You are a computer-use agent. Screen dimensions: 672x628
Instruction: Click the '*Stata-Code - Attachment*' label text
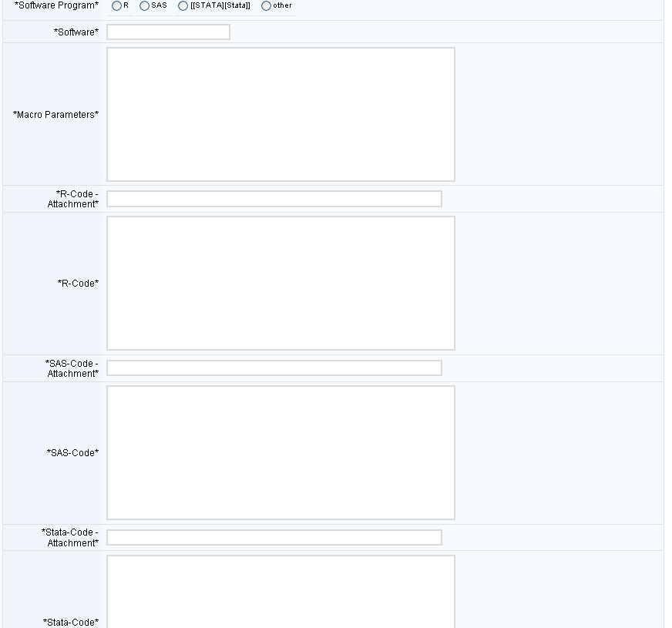70,538
